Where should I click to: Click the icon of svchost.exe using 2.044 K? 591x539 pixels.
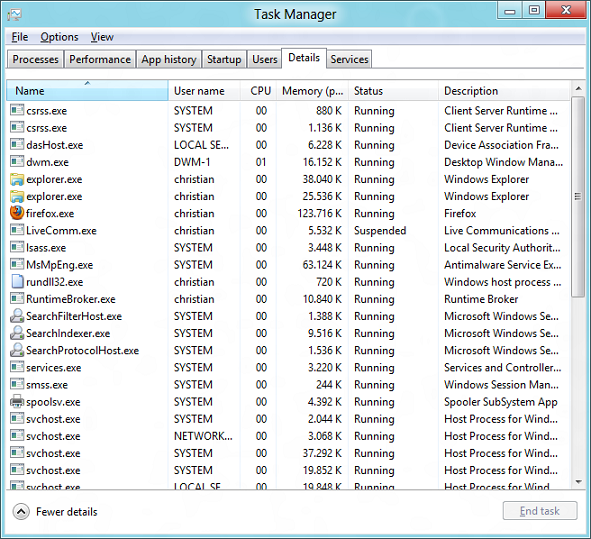tap(17, 418)
